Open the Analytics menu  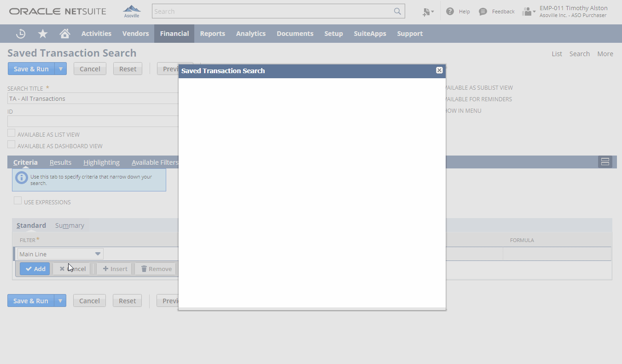(251, 34)
